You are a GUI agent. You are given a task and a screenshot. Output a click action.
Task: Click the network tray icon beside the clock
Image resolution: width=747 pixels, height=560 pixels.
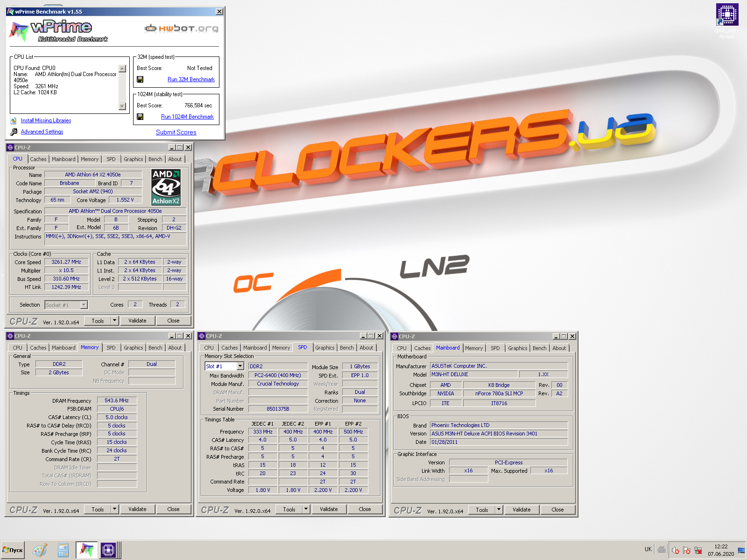(698, 550)
